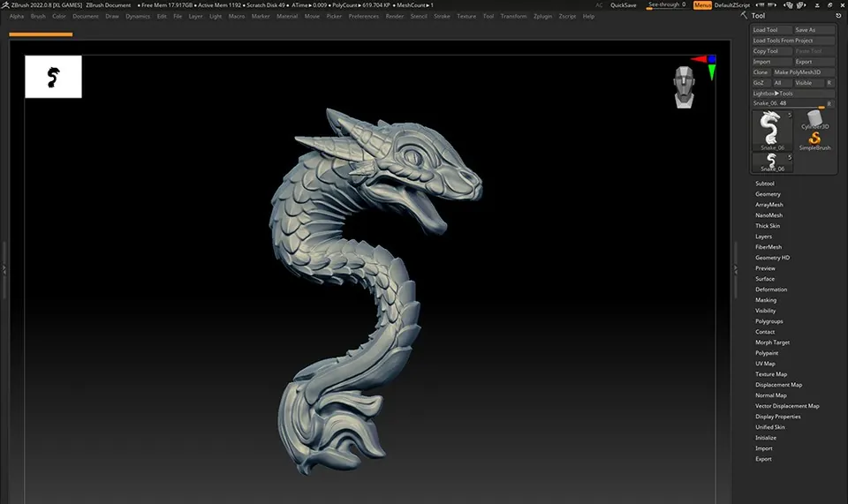The image size is (848, 504).
Task: Toggle the AC button near QuickSave
Action: point(599,5)
